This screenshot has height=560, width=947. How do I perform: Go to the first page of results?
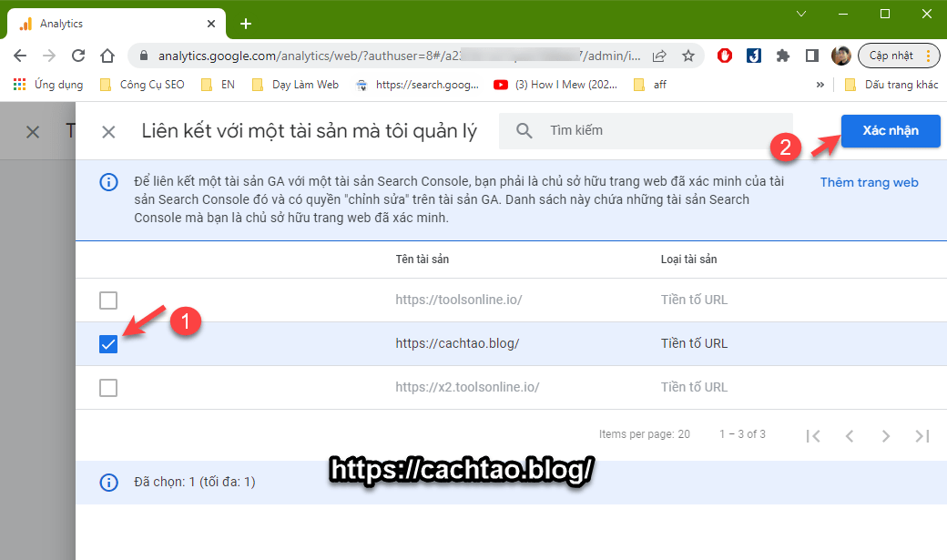click(813, 436)
